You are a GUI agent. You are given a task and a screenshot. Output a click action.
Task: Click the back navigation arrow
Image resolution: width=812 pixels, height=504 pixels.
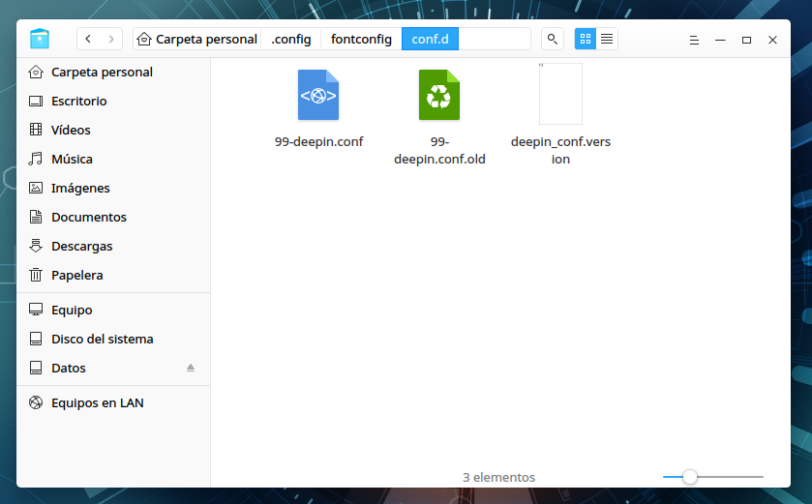coord(88,39)
